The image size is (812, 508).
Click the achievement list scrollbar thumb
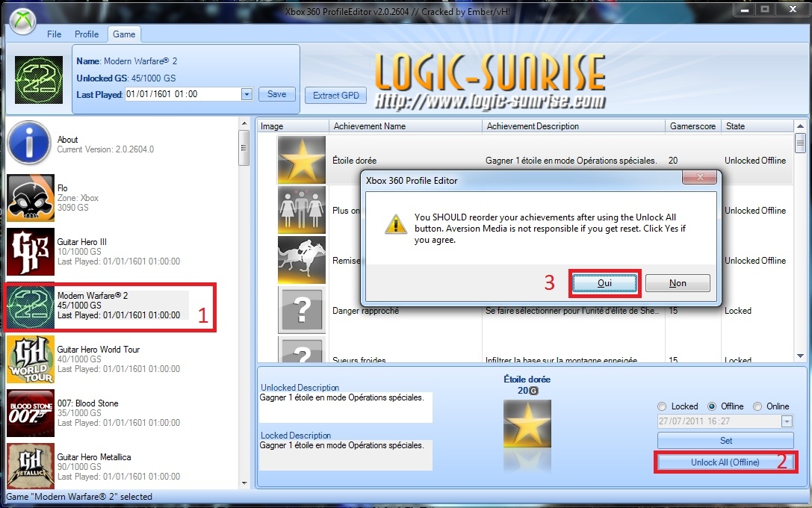coord(800,141)
